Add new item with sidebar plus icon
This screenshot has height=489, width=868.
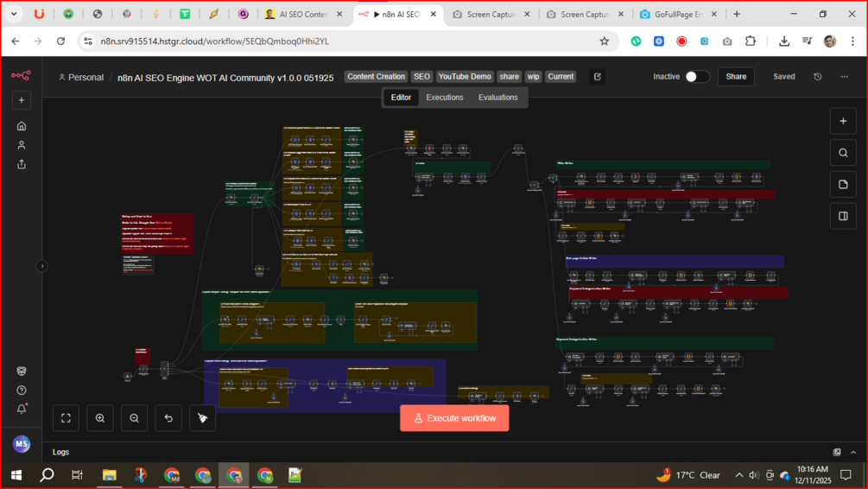[x=21, y=100]
